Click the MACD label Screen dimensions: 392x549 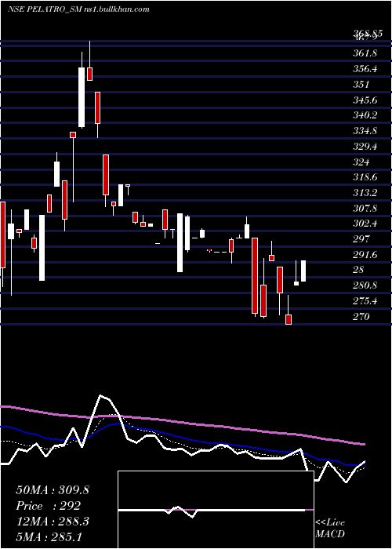click(330, 534)
